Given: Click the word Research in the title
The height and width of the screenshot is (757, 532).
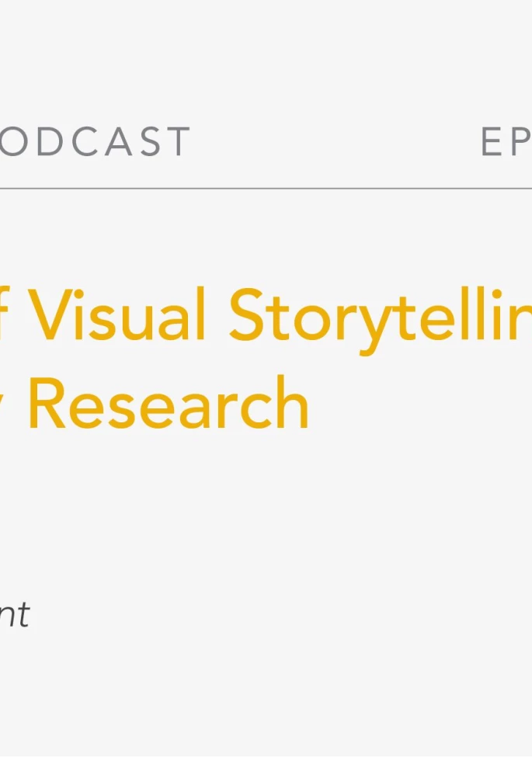Looking at the screenshot, I should point(169,404).
